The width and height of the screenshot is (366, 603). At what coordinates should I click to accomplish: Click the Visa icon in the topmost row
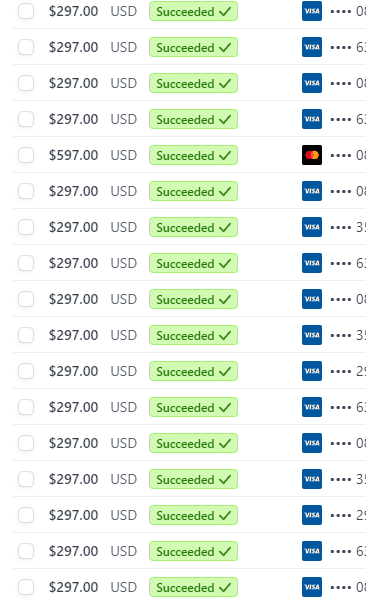(312, 11)
